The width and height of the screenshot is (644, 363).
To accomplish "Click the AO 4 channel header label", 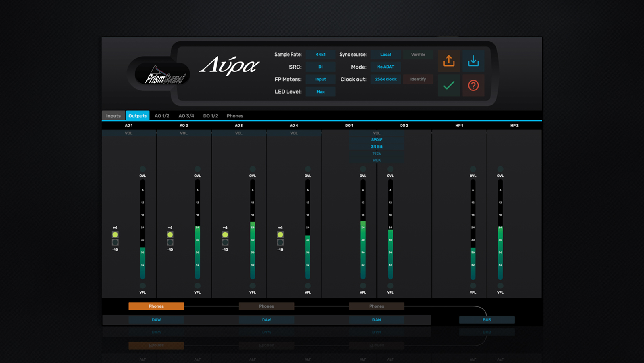I will 294,126.
